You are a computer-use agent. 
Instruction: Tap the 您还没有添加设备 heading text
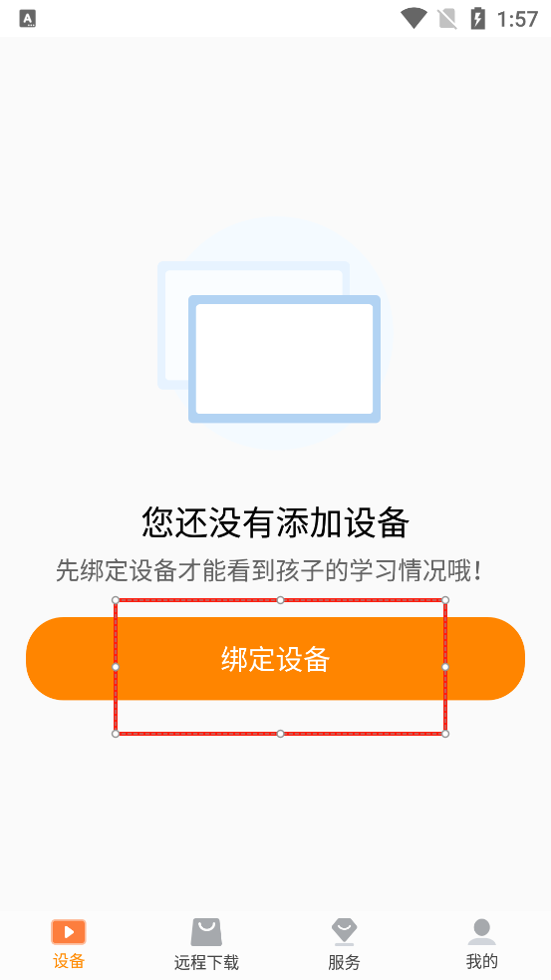(x=275, y=522)
